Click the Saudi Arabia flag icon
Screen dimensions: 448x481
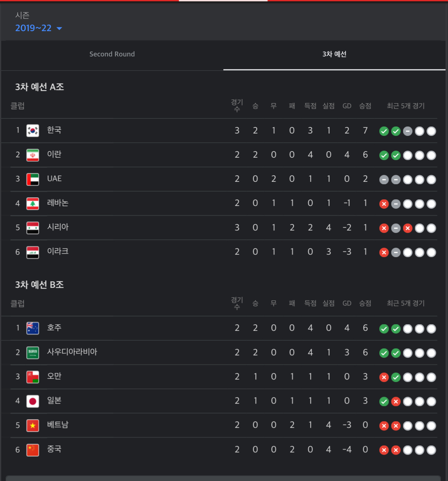32,352
